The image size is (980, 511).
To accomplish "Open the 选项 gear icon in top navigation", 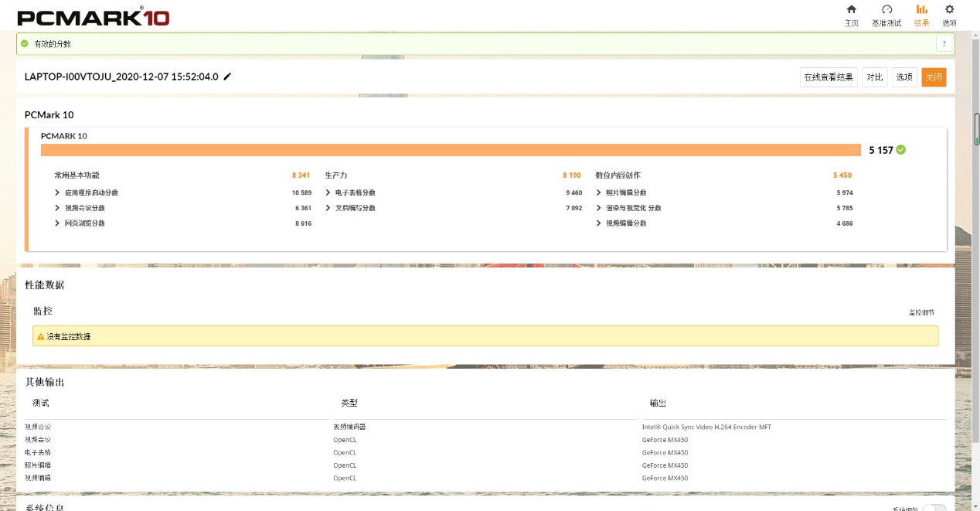I will pos(949,10).
